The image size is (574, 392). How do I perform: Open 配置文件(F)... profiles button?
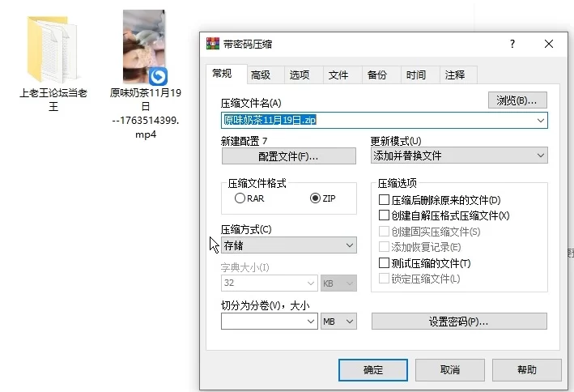tap(288, 156)
